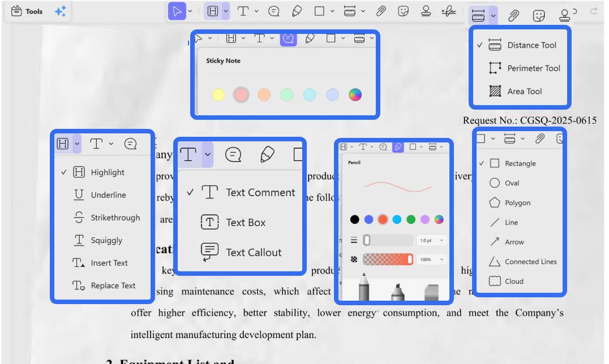Open the 1.0 pt thickness dropdown

(x=431, y=240)
